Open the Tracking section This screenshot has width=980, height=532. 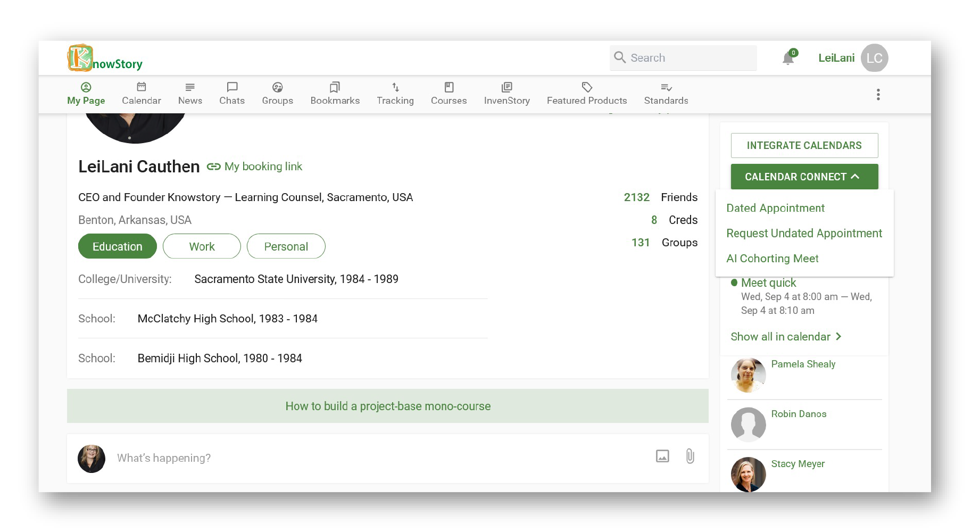[x=395, y=94]
